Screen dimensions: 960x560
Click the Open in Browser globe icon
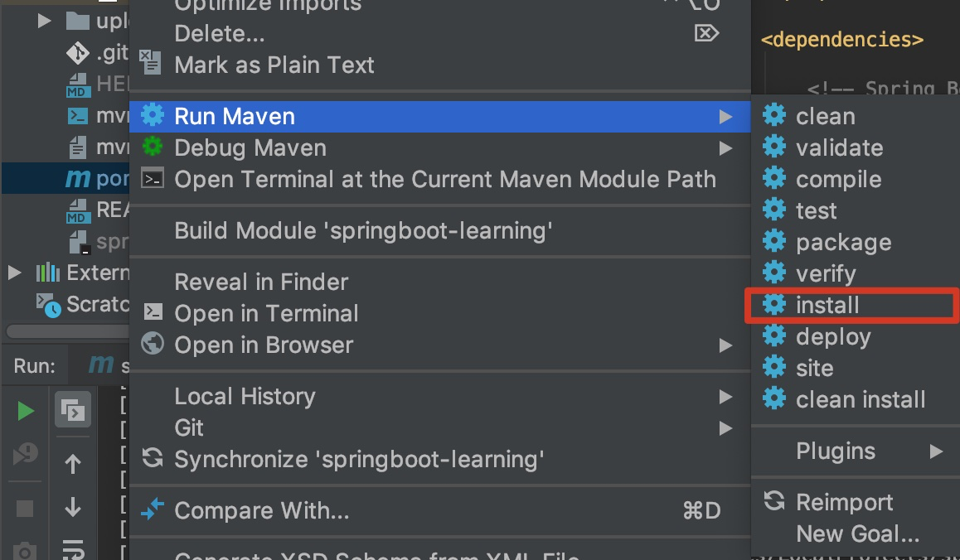tap(153, 345)
